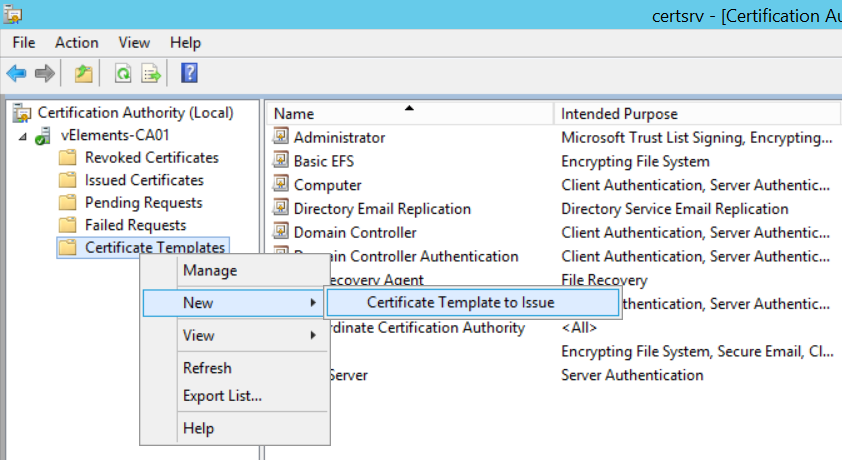Click the Export List toolbar icon
Screen dimensions: 842x460
click(x=151, y=73)
